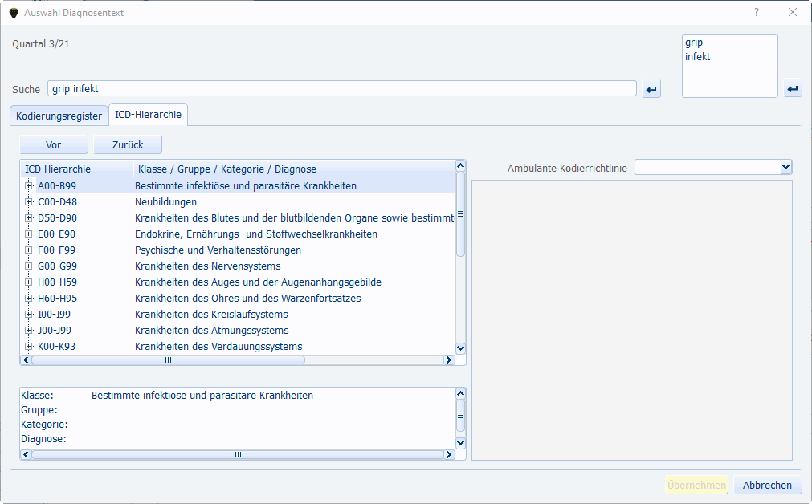Click the ICD tree horizontal scroll-left arrow

click(x=26, y=360)
